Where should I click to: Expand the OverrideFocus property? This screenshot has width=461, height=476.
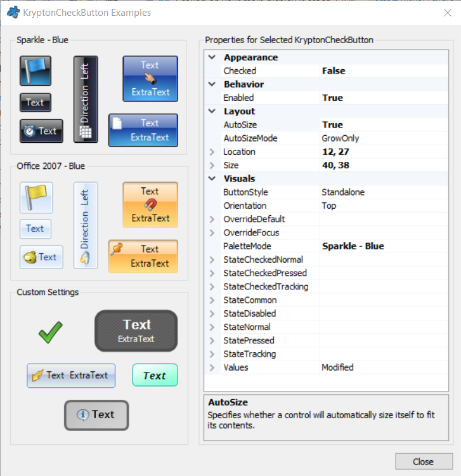click(212, 232)
